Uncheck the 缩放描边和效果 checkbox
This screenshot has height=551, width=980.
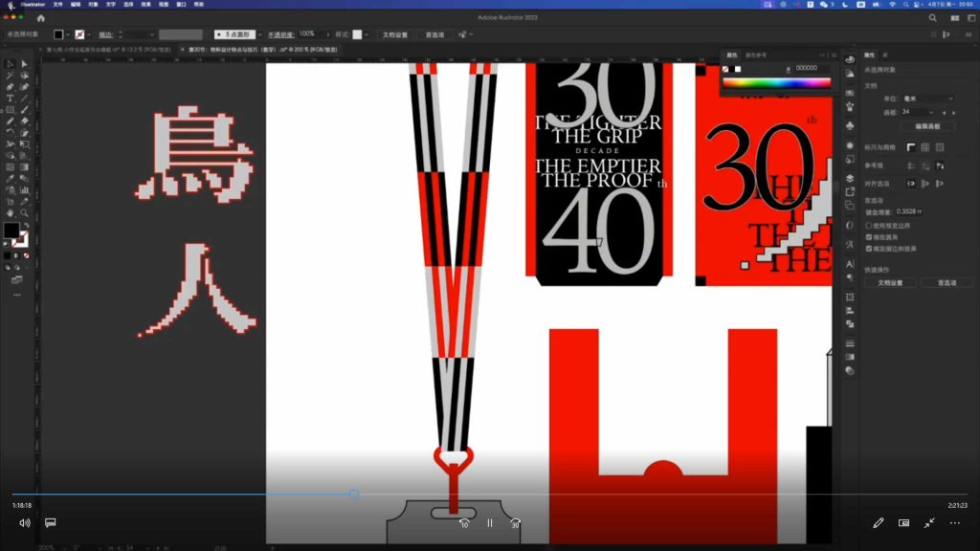pyautogui.click(x=869, y=248)
